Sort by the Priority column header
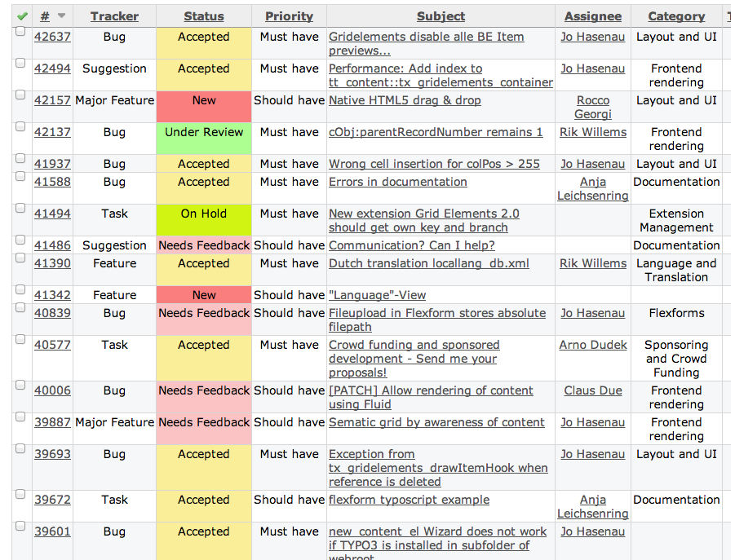This screenshot has height=560, width=735. pos(289,16)
